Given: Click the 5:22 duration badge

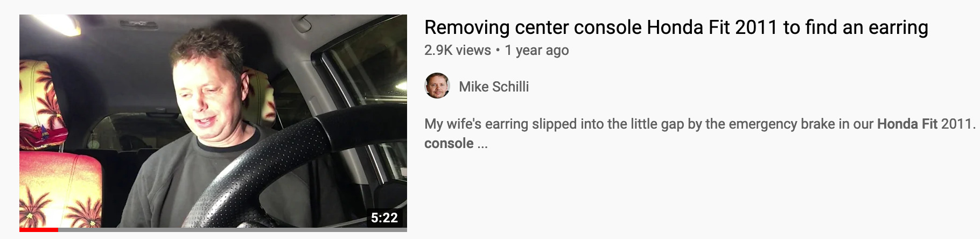Looking at the screenshot, I should point(384,218).
